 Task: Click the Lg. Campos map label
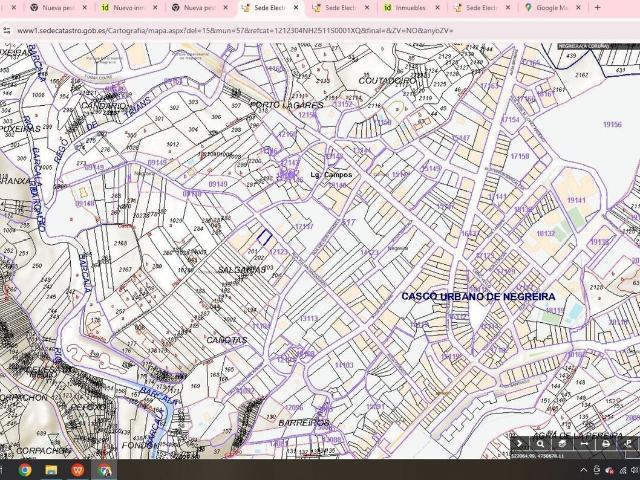point(331,175)
